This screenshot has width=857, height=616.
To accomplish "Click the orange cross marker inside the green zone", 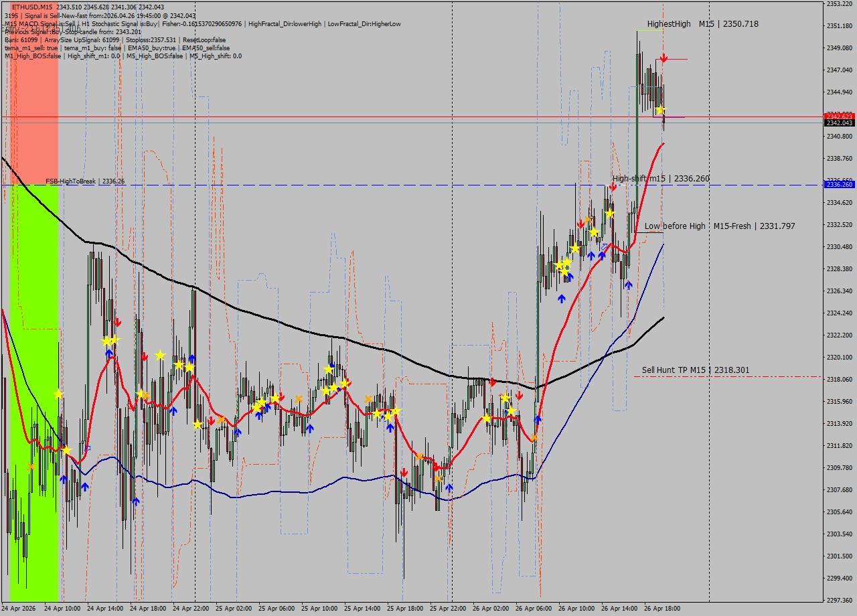I will pos(31,466).
